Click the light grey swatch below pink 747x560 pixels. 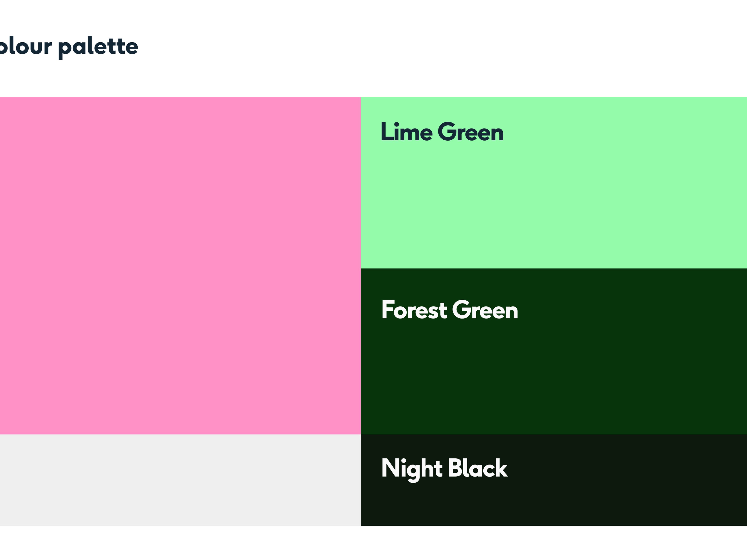[180, 480]
